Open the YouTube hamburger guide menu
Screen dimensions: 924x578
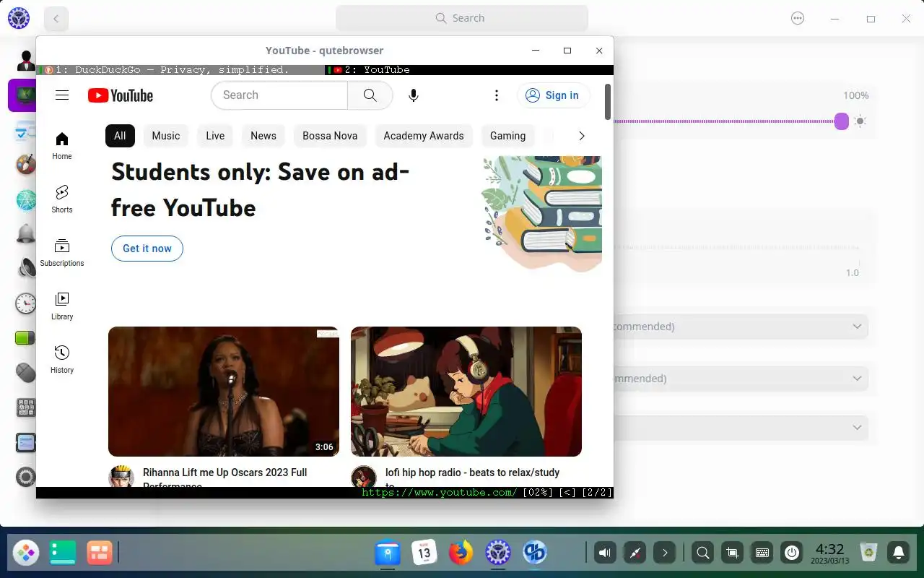[x=62, y=95]
